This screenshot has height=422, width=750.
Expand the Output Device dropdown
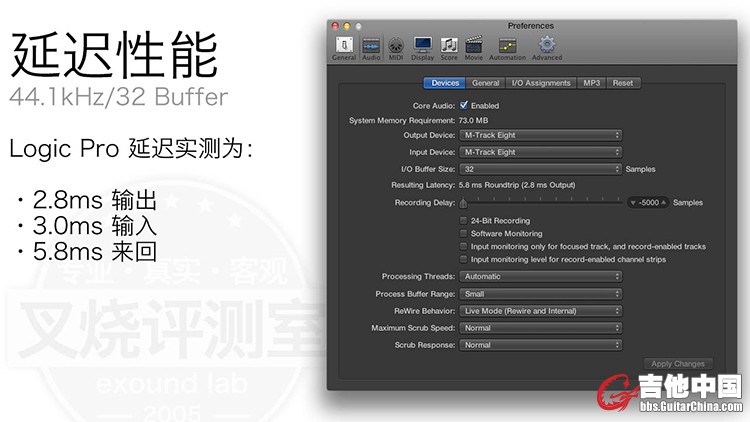tap(540, 135)
